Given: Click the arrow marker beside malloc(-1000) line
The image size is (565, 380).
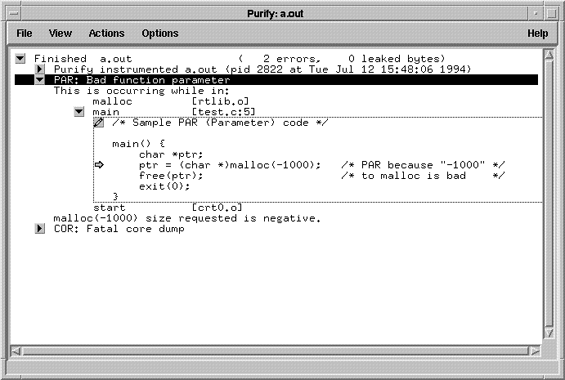Looking at the screenshot, I should coord(99,165).
